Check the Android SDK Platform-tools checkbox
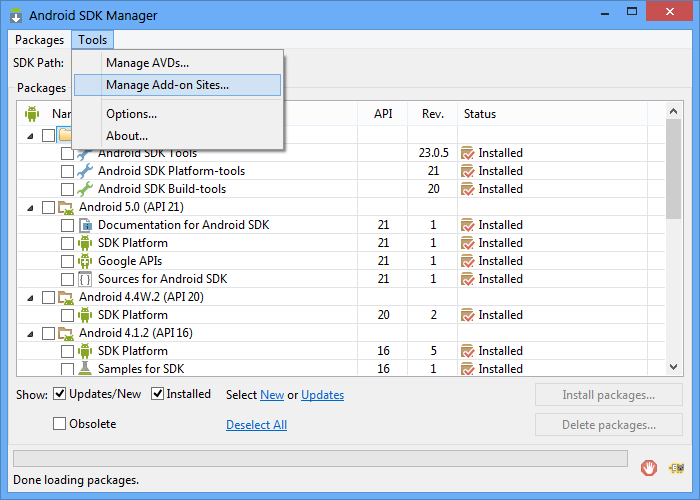 [67, 171]
